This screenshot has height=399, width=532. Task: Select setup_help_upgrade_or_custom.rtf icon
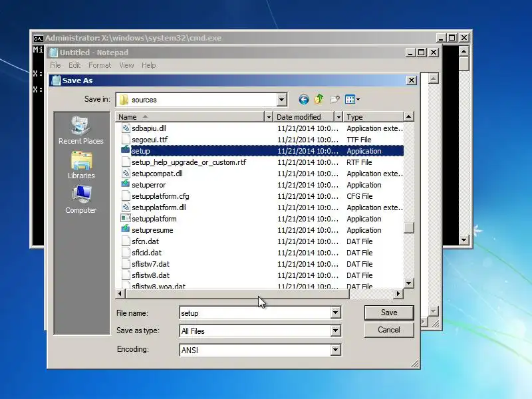pos(126,162)
